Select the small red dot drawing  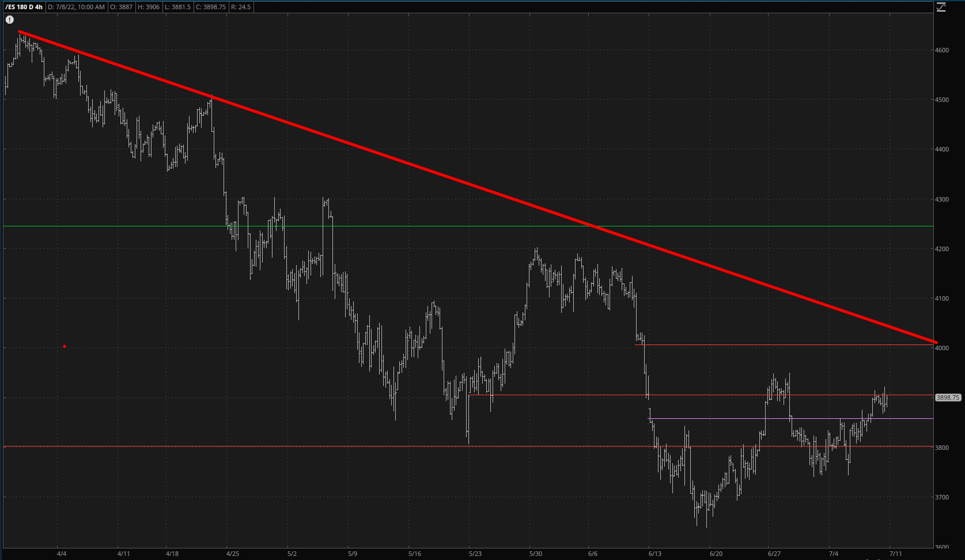click(65, 346)
